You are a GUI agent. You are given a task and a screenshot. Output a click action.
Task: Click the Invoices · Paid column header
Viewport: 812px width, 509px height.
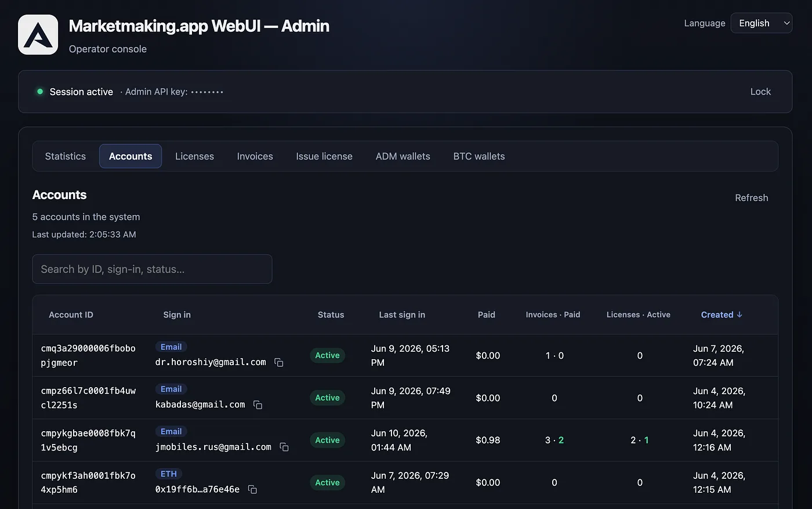pos(553,315)
